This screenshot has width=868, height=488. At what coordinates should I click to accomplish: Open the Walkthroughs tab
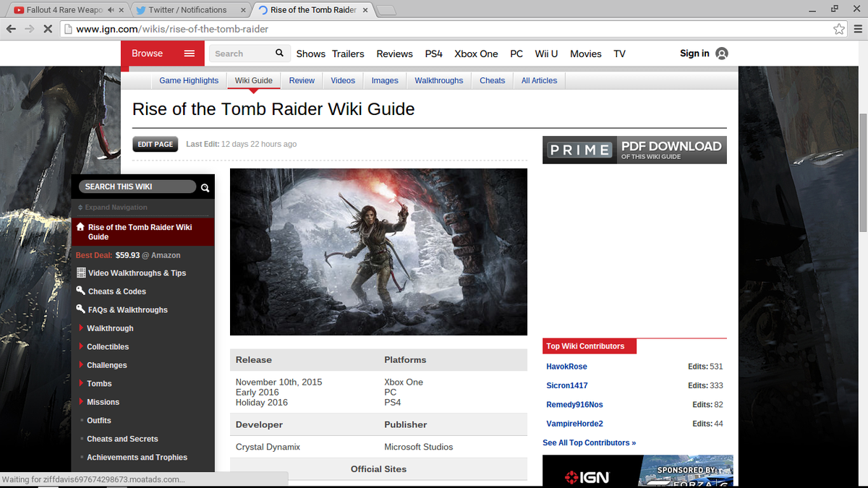438,80
